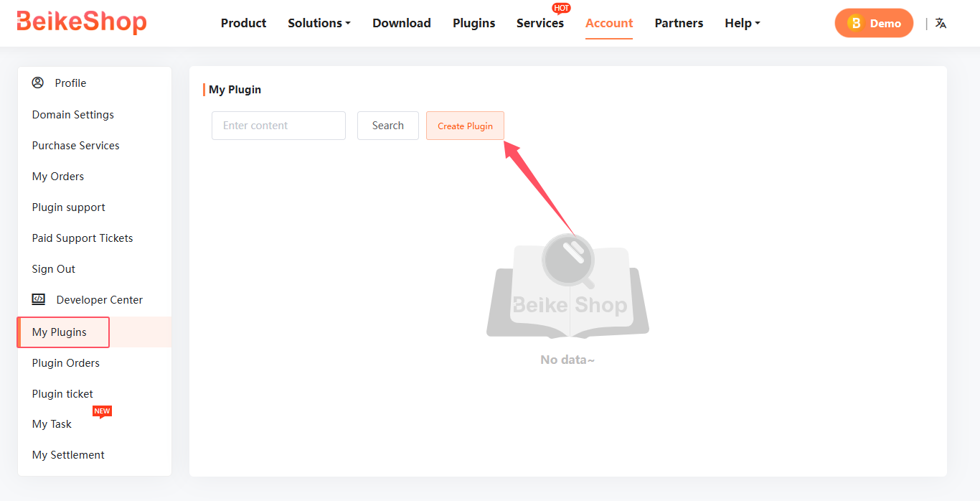Screen dimensions: 980x501
Task: Go to Plugins in top navigation
Action: click(473, 23)
